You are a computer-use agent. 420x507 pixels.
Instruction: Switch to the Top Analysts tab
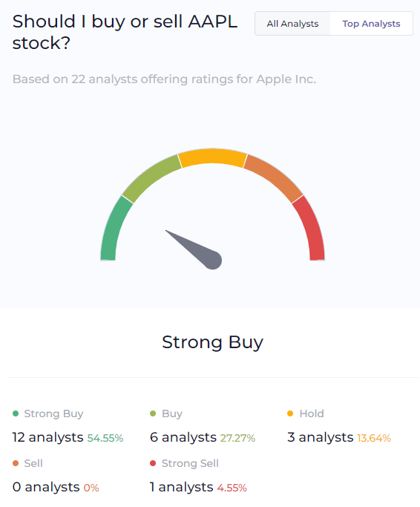click(x=371, y=24)
